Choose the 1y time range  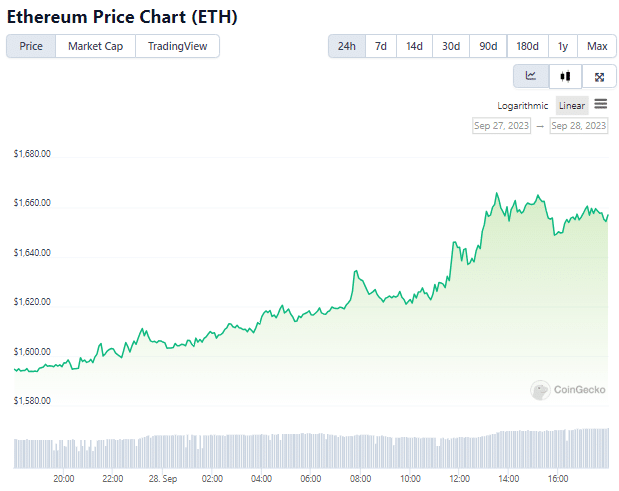(563, 47)
